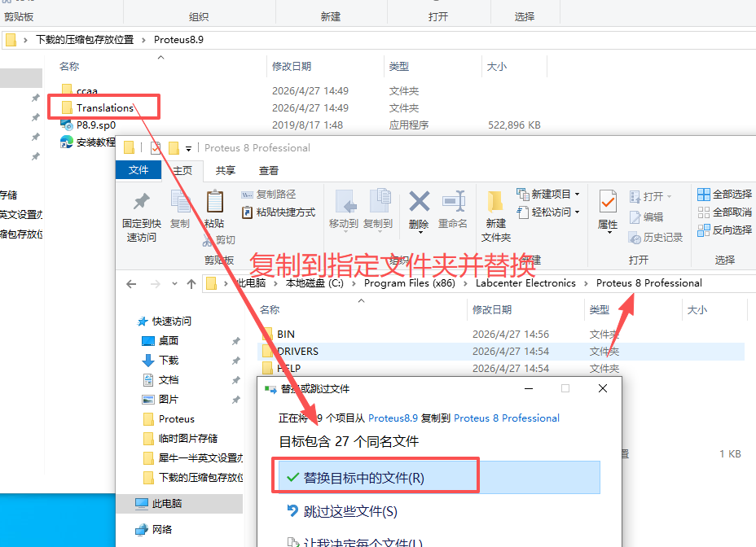
Task: Select Quick access in navigation pane
Action: tap(165, 321)
